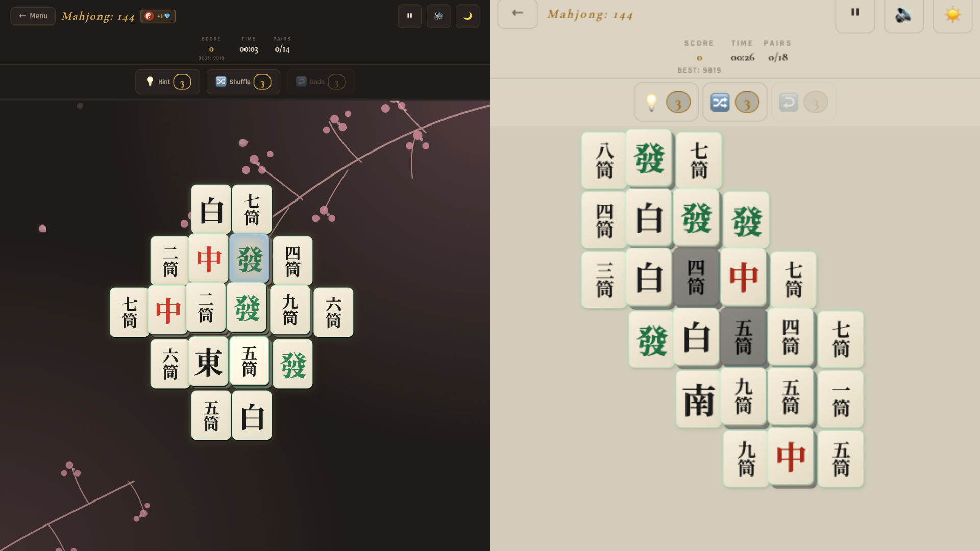The width and height of the screenshot is (980, 551).
Task: Click the Mahjong: 144 title in dark window
Action: coord(98,16)
